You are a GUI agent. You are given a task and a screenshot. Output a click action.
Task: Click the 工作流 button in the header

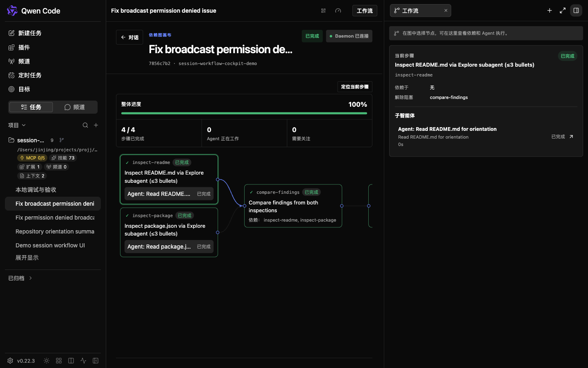click(x=365, y=11)
